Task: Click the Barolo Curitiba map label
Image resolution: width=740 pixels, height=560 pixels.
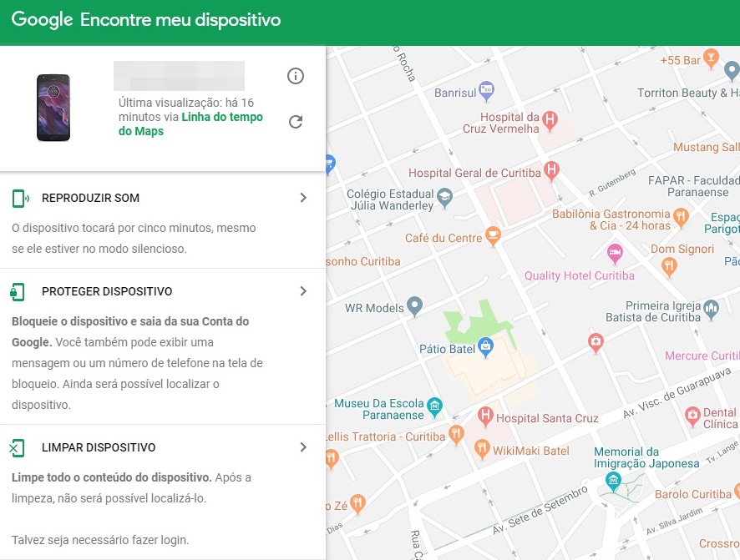Action: pyautogui.click(x=692, y=494)
